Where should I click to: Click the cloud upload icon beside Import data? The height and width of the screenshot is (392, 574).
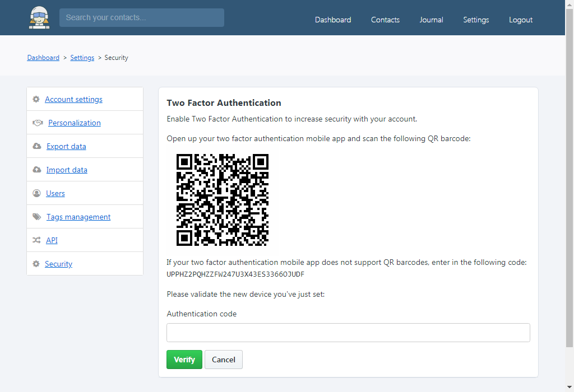[x=36, y=170]
